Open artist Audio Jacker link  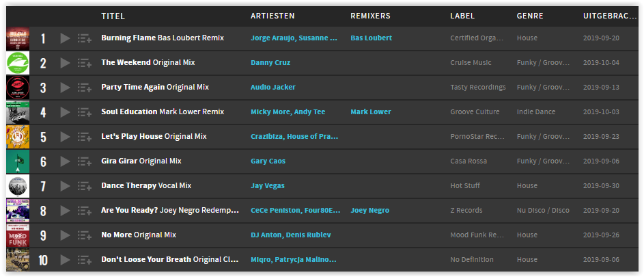[x=272, y=88]
